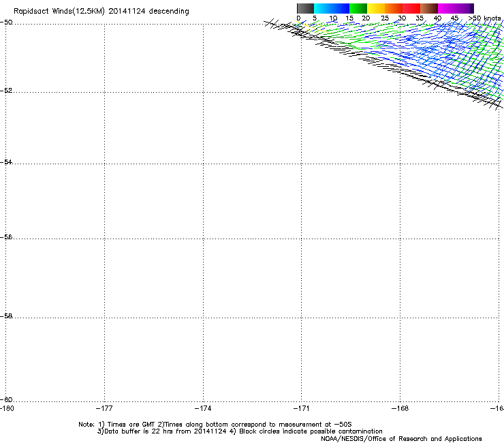Click the legend tick label '25'
Image resolution: width=504 pixels, height=443 pixels.
pyautogui.click(x=385, y=18)
